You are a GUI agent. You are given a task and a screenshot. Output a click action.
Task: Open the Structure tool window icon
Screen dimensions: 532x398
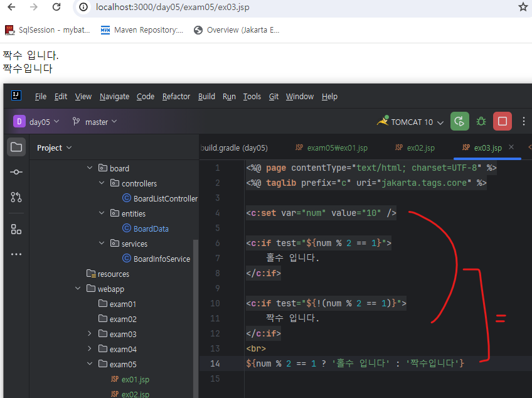[16, 229]
